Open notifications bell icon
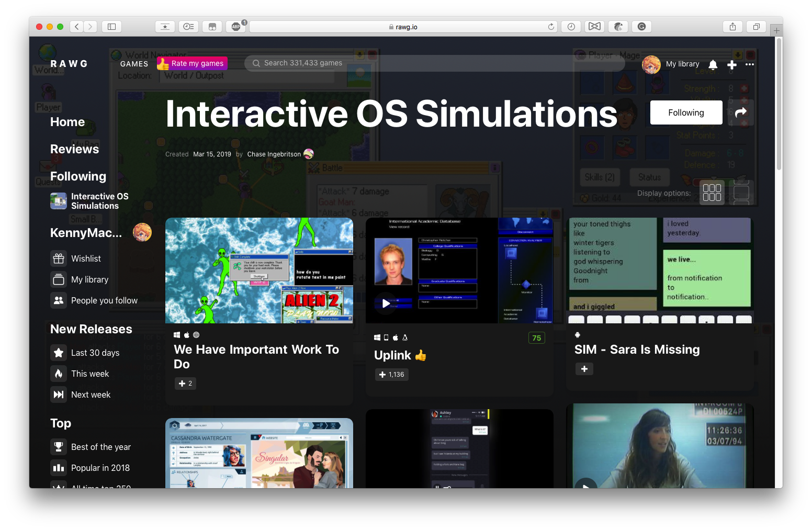Viewport: 812px width, 530px height. [713, 64]
